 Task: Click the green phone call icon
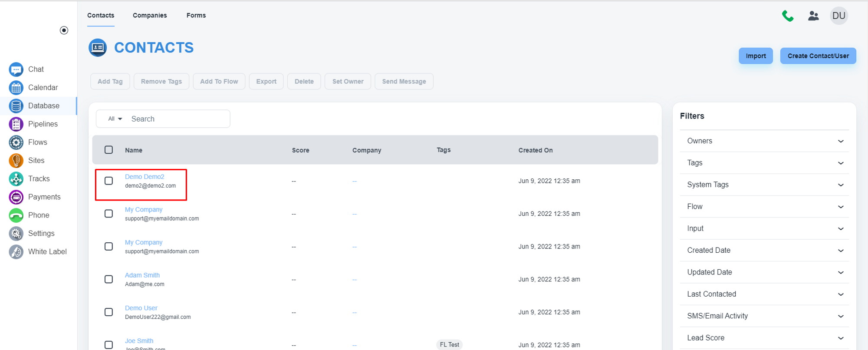(x=787, y=16)
